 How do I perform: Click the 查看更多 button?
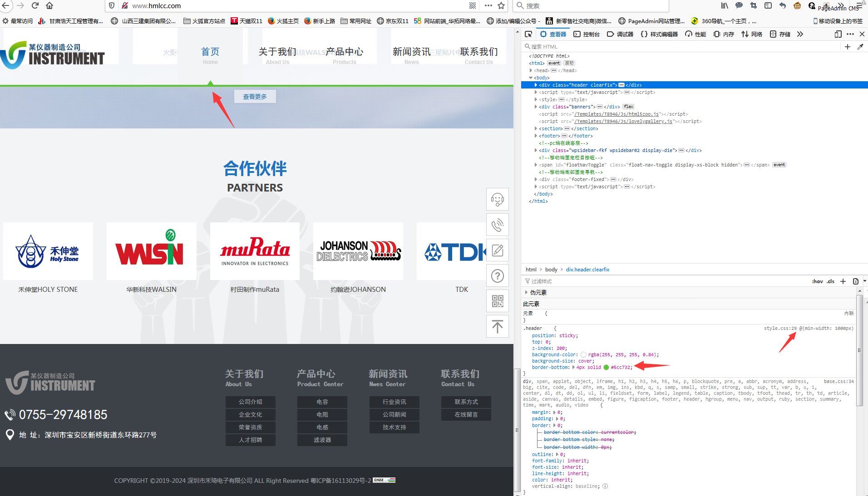pyautogui.click(x=255, y=97)
